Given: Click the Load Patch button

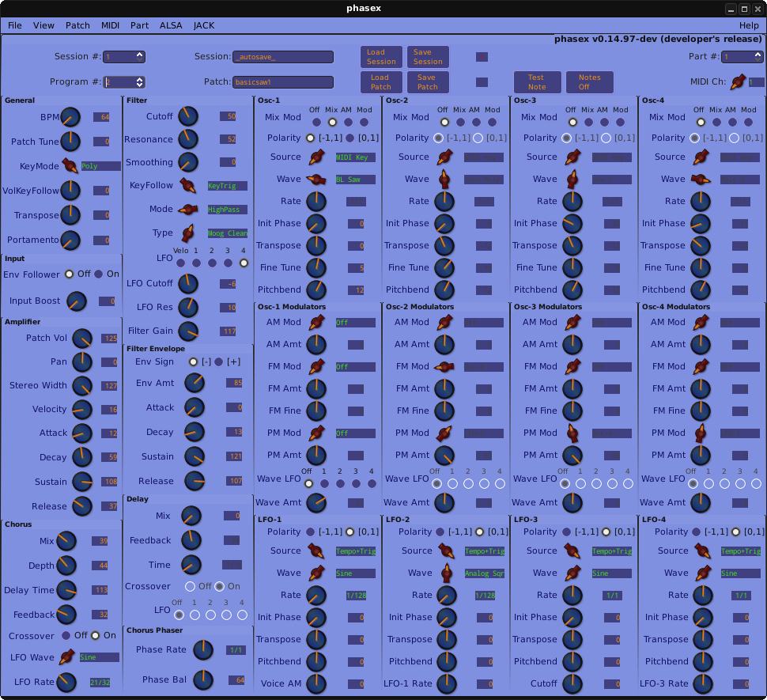Looking at the screenshot, I should click(x=381, y=82).
